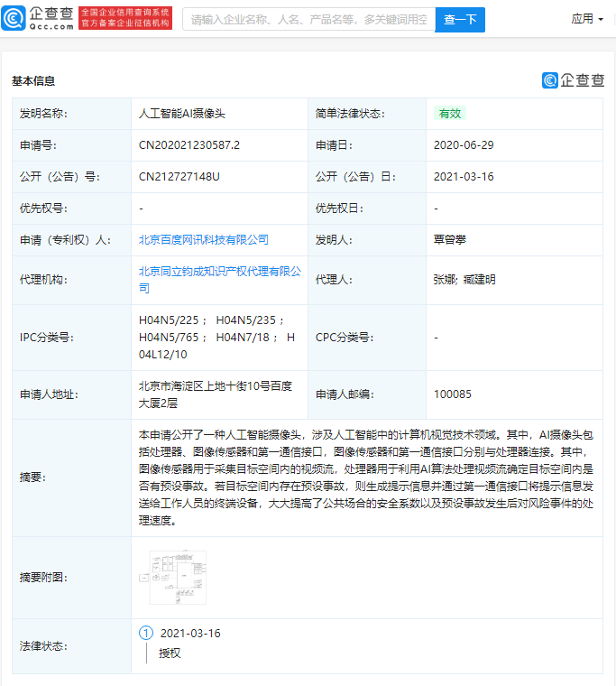Click the step 1 legal status marker

(x=146, y=633)
